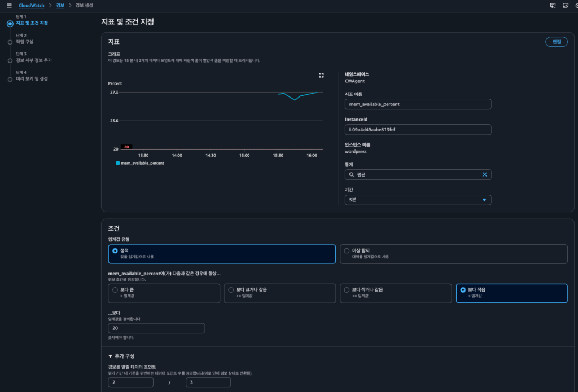Click the screen search icon in header
Viewport: 578px width, 392px height.
(x=565, y=5)
